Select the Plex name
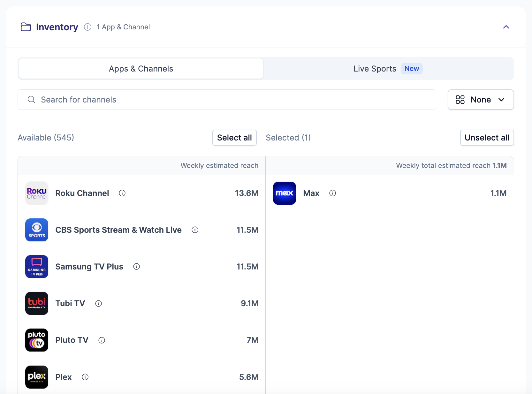The height and width of the screenshot is (394, 532). point(64,377)
